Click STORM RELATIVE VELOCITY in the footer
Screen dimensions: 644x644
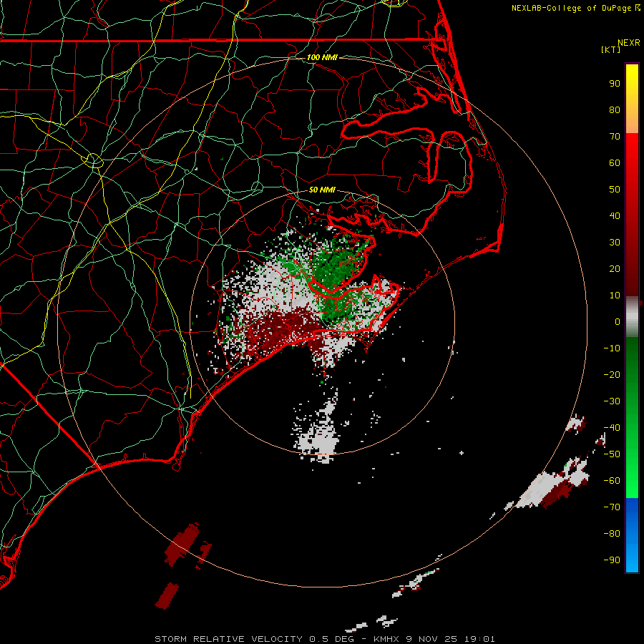pyautogui.click(x=229, y=639)
